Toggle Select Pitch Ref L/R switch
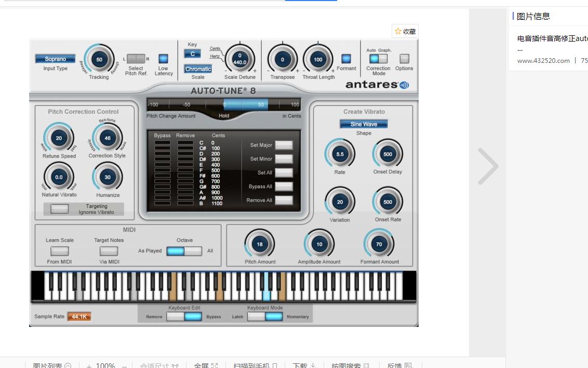 [x=136, y=59]
